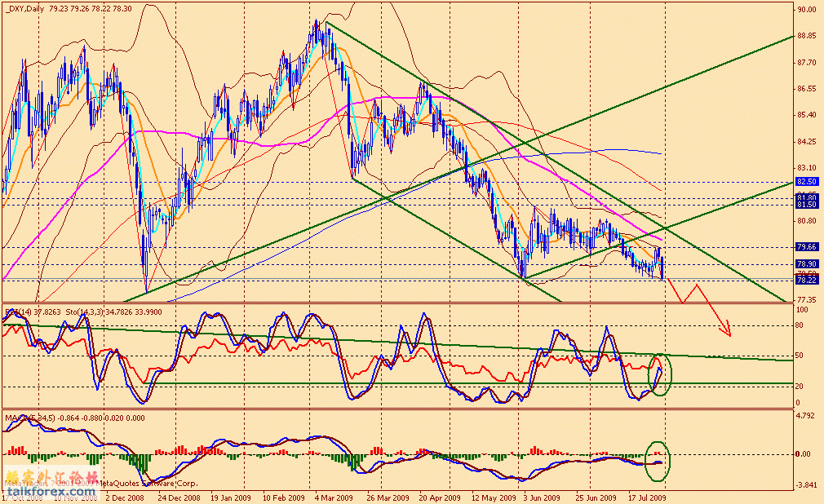This screenshot has width=824, height=504.
Task: Select the 50 level on oscillator scale
Action: [800, 356]
